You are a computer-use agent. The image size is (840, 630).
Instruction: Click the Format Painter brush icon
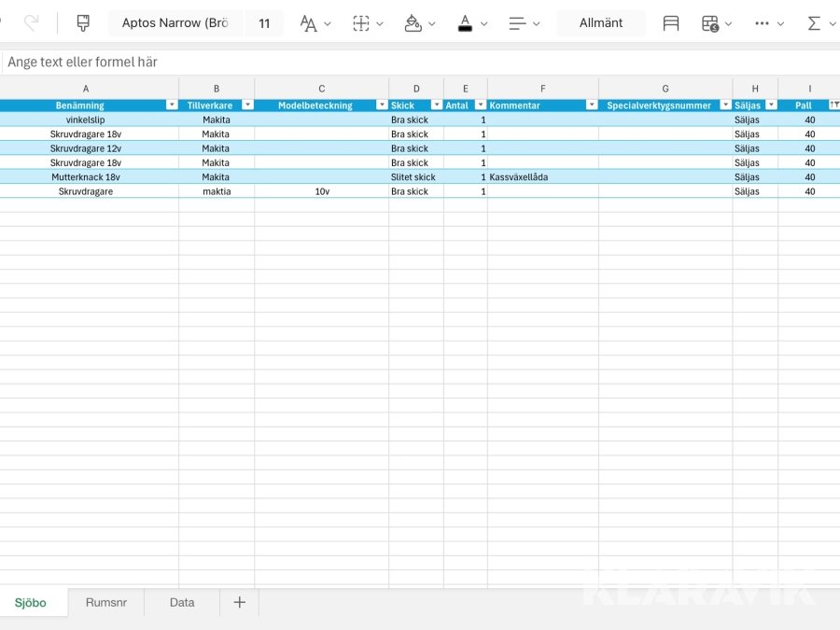83,23
